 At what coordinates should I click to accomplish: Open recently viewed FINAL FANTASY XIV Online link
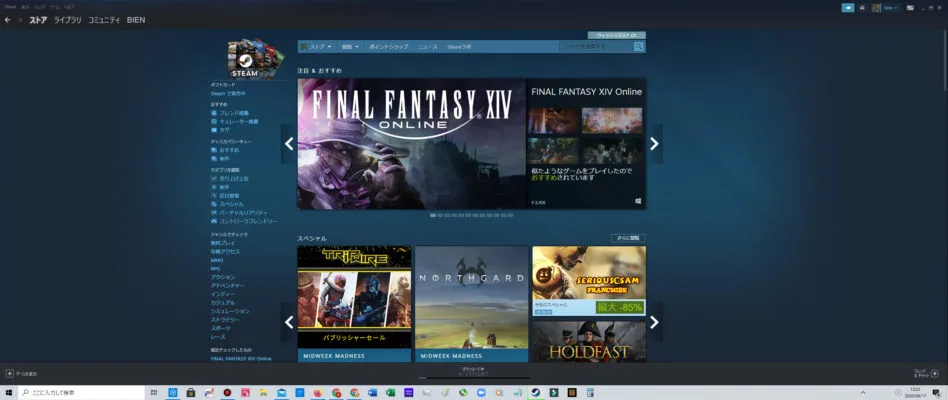click(x=241, y=358)
